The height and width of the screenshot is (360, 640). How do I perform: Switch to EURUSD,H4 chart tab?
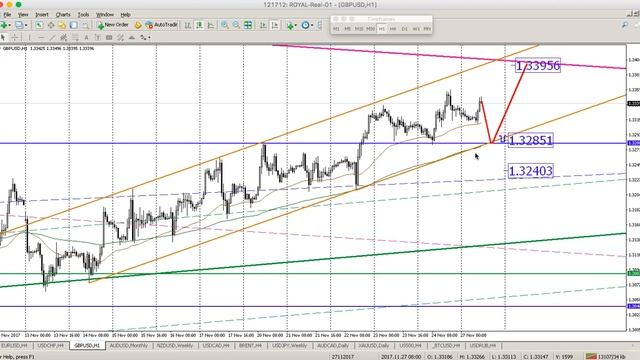coord(14,346)
